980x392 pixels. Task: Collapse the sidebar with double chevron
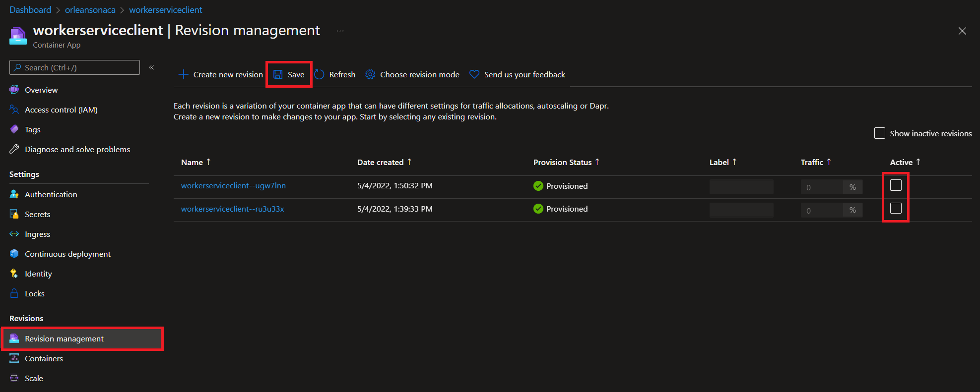[151, 67]
